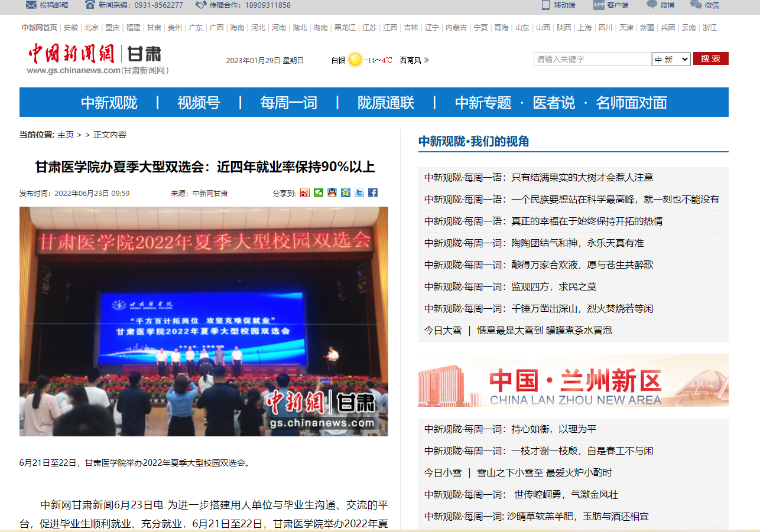The height and width of the screenshot is (532, 760).
Task: Click the green WeChat share icon
Action: (319, 192)
